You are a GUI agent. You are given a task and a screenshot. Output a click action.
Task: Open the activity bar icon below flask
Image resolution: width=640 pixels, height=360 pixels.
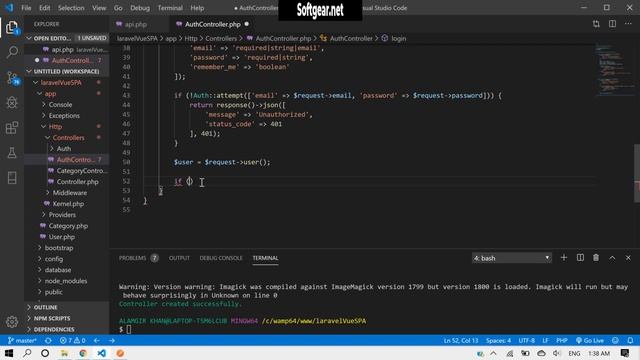pos(12,178)
